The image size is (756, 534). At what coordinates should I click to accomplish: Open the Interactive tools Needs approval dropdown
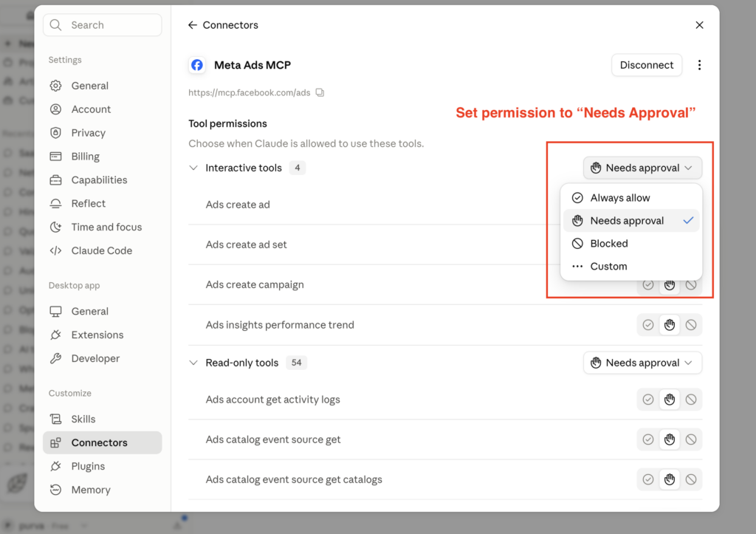(x=642, y=168)
